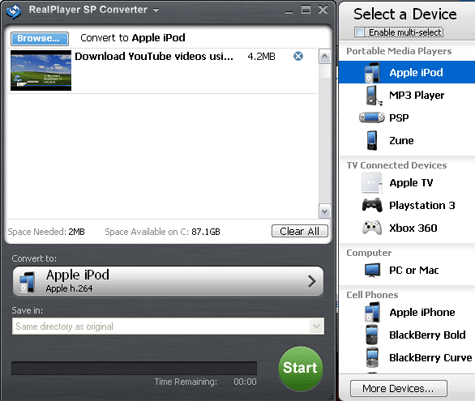Select the Zune device icon
This screenshot has width=475, height=401.
pyautogui.click(x=372, y=140)
